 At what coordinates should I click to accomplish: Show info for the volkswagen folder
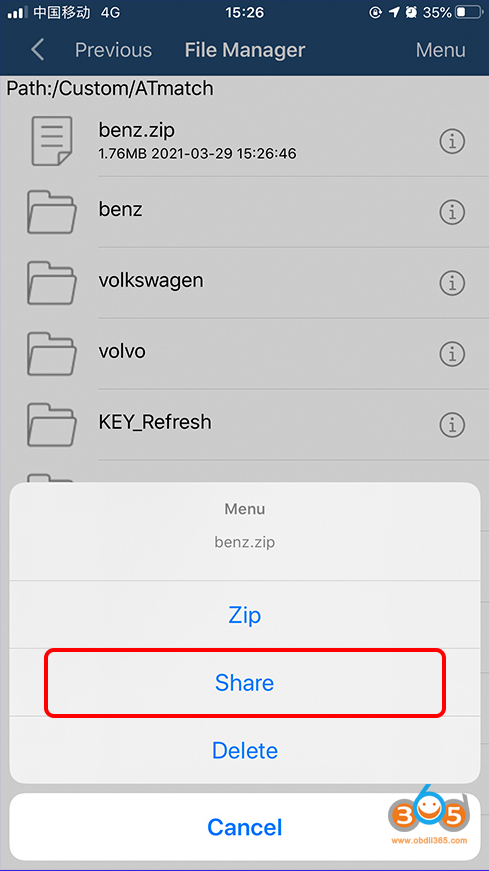pos(452,283)
